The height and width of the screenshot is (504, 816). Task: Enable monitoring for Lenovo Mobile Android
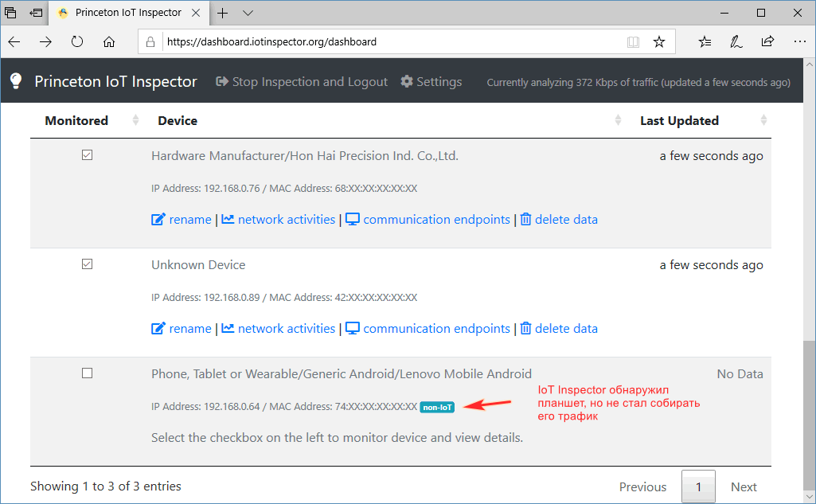[x=87, y=373]
